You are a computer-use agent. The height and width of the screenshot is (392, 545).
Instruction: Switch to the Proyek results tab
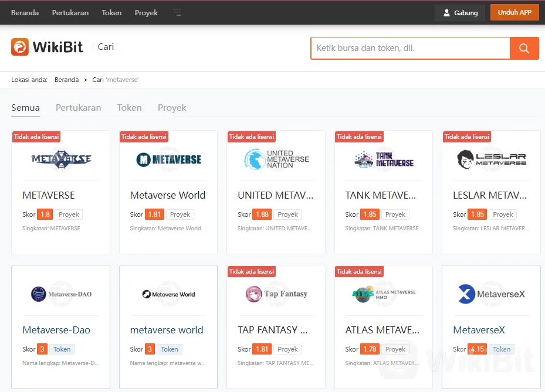(172, 108)
